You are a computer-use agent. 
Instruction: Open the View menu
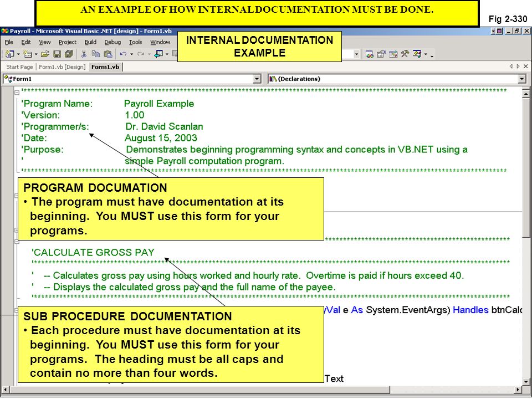pyautogui.click(x=45, y=42)
